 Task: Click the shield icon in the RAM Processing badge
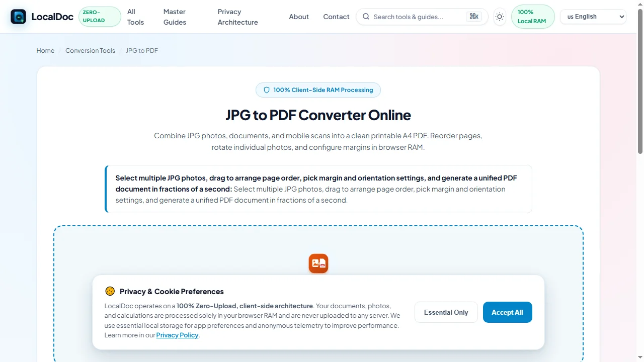(267, 90)
